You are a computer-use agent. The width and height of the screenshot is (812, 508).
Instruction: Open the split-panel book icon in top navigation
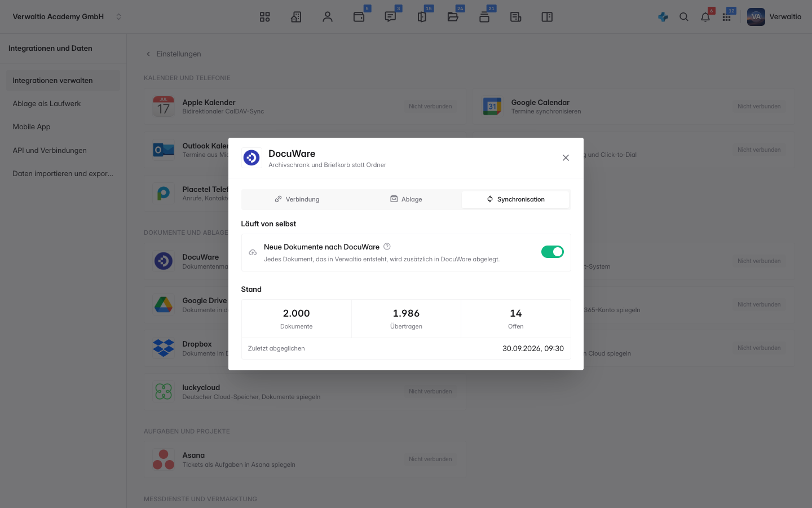547,17
